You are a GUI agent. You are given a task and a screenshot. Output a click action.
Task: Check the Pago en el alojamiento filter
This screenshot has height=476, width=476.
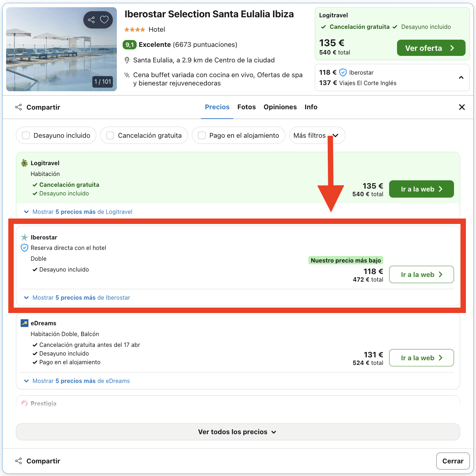[x=202, y=135]
